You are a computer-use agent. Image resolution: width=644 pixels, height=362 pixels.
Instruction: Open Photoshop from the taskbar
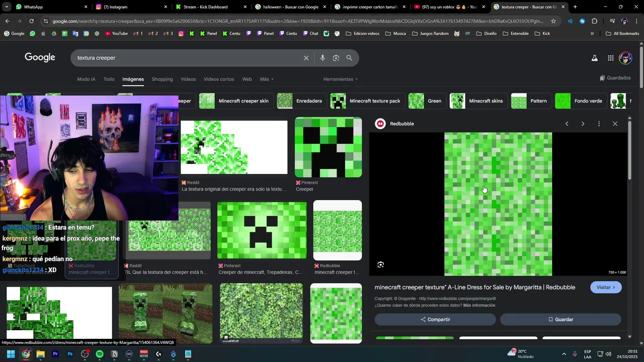click(x=70, y=354)
